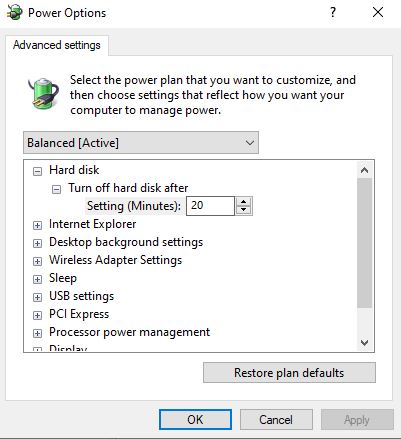Click the Restore plan defaults button
This screenshot has height=439, width=401.
point(289,373)
